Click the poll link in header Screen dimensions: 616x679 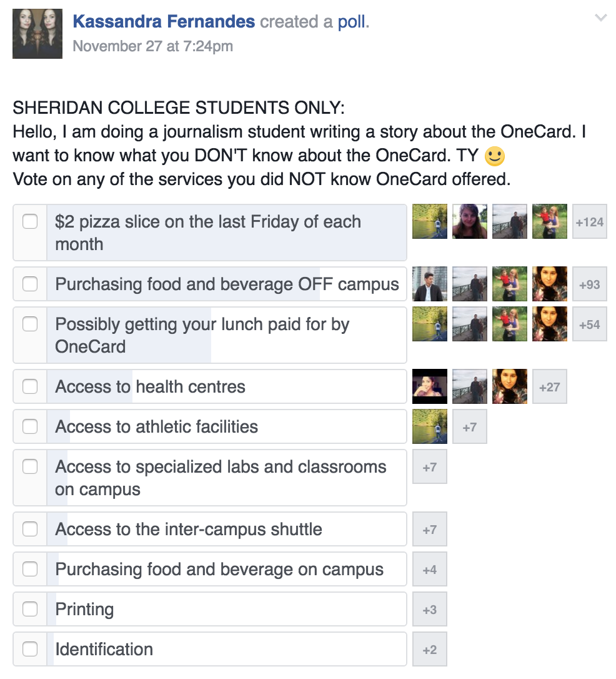point(354,22)
